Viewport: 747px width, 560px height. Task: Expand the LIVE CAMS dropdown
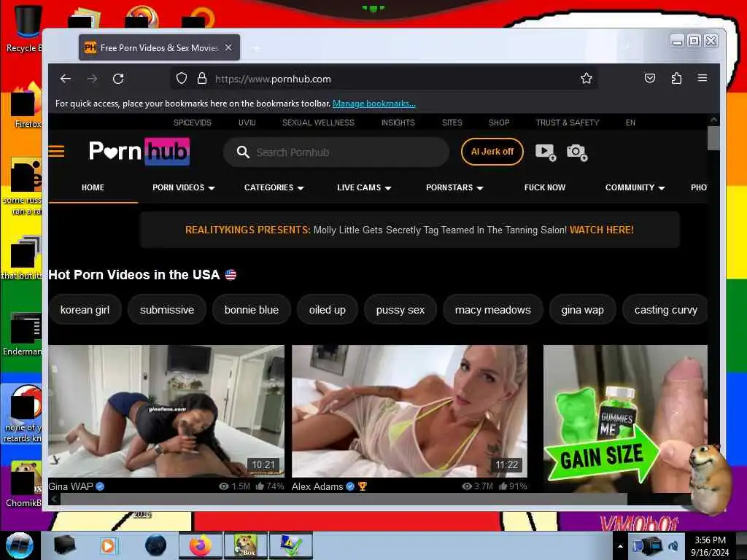(364, 187)
